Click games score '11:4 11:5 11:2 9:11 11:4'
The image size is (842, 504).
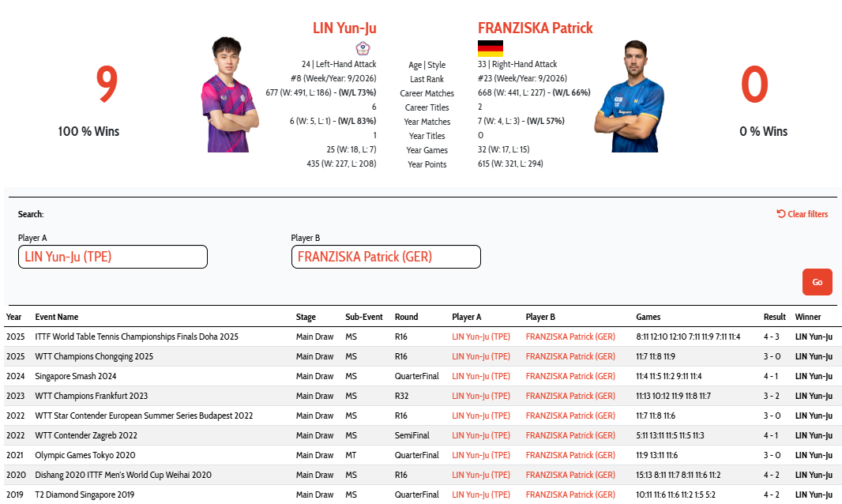pyautogui.click(x=668, y=376)
